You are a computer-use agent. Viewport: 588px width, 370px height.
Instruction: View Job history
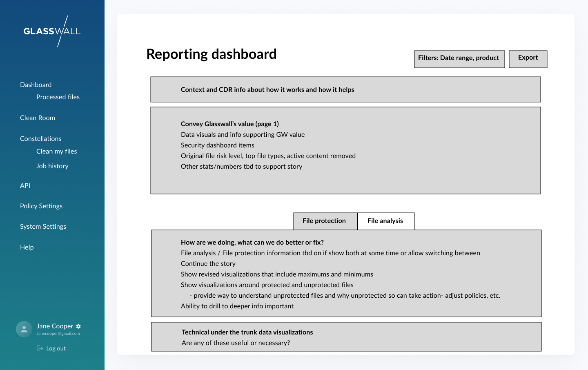pyautogui.click(x=52, y=166)
